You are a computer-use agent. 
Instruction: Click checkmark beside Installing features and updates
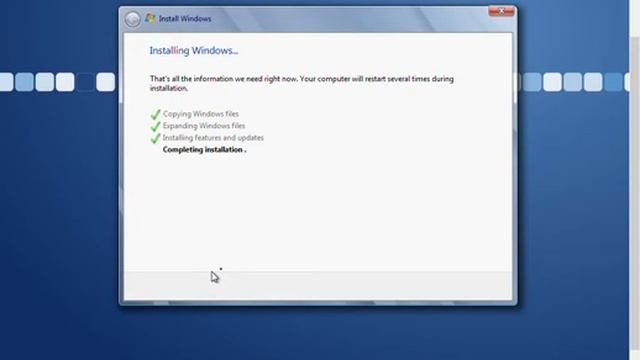[x=155, y=138]
